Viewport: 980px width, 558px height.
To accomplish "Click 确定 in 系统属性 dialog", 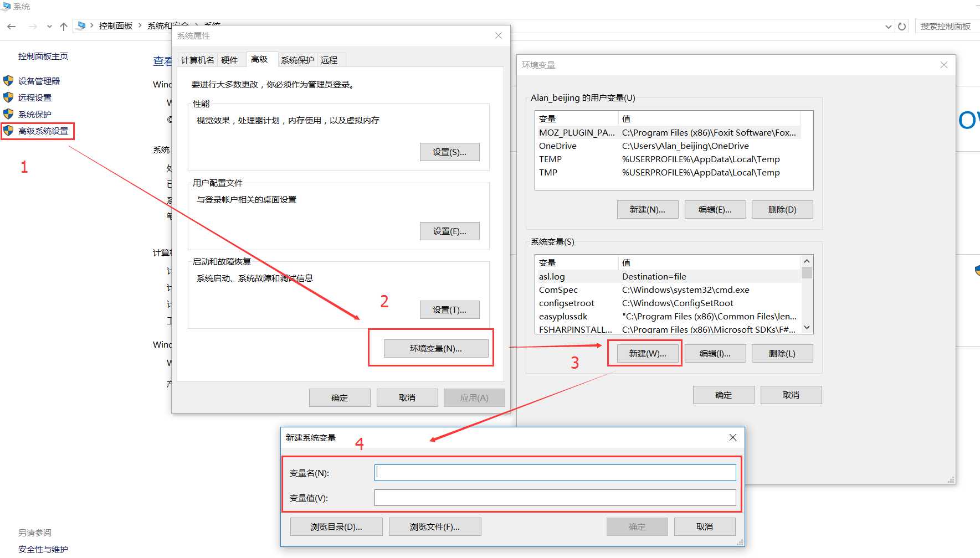I will click(340, 397).
